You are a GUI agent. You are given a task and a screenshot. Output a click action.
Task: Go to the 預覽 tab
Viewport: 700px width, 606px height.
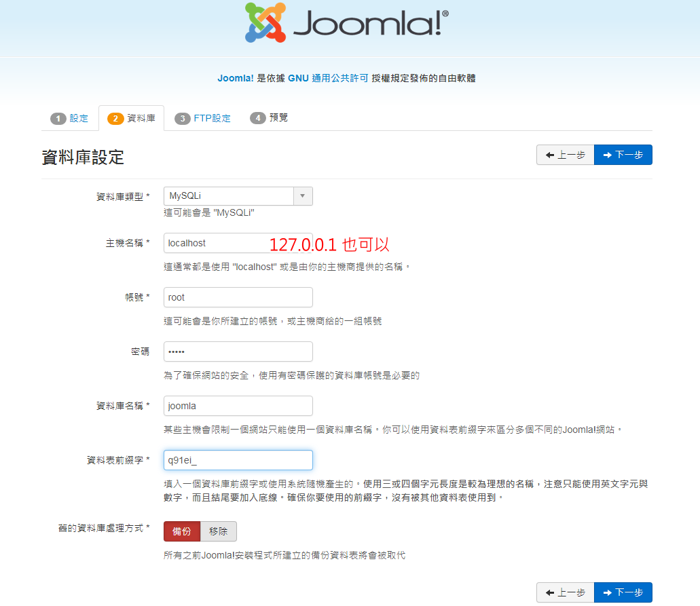click(x=278, y=118)
